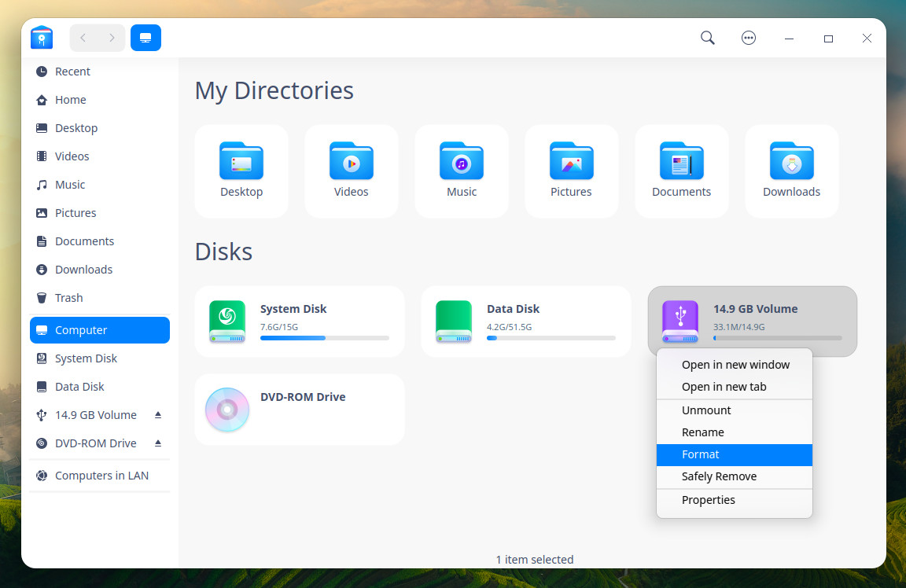Select Music in the sidebar
The image size is (906, 588).
(99, 185)
